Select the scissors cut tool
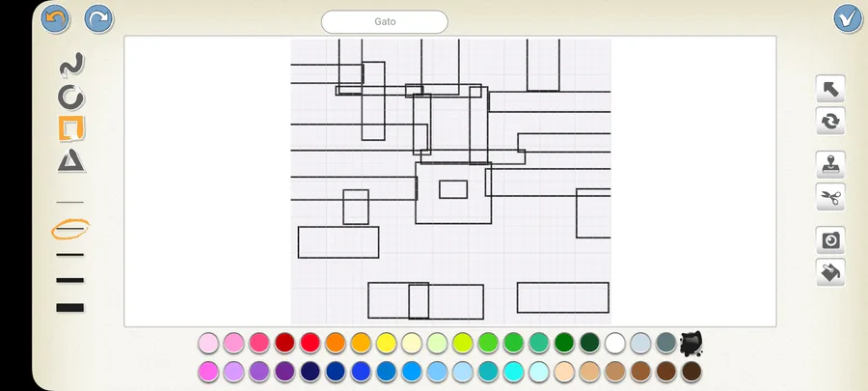Image resolution: width=868 pixels, height=391 pixels. 830,197
